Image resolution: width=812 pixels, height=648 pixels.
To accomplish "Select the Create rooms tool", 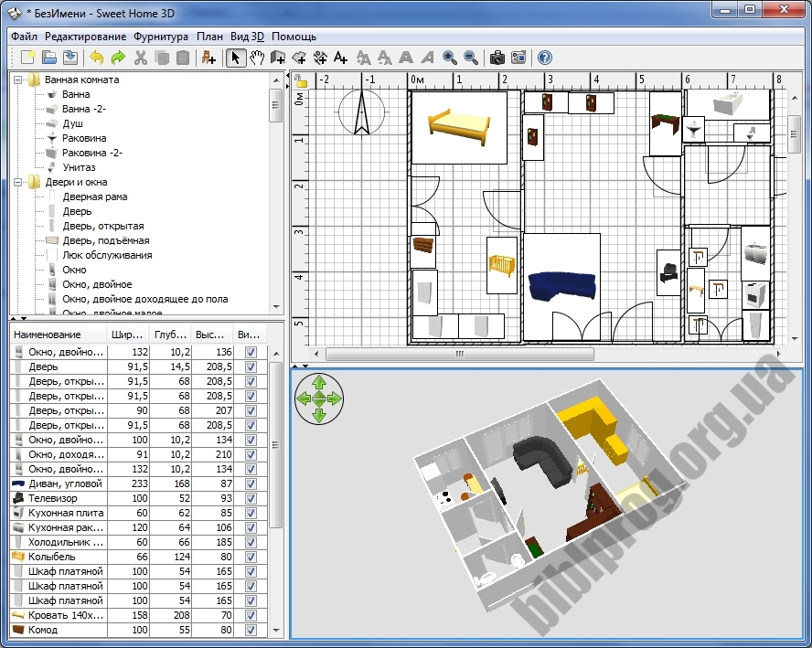I will point(299,58).
